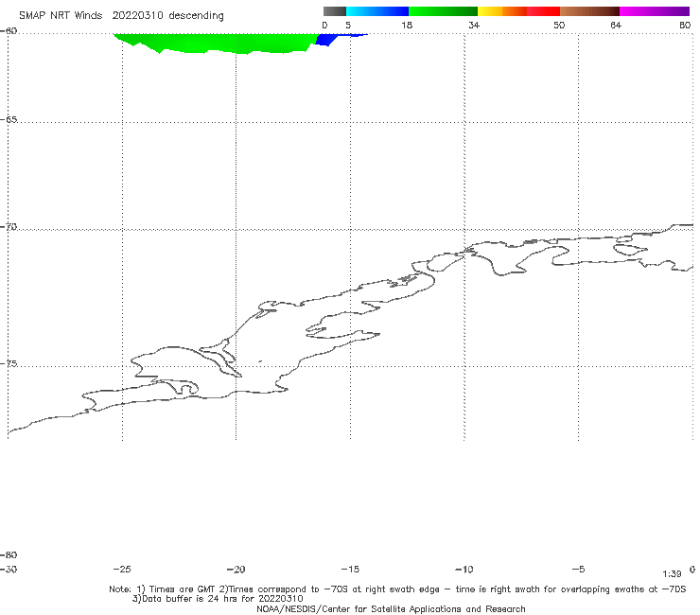The height and width of the screenshot is (615, 700).
Task: Click latitude label '-70' on left axis
Action: click(9, 227)
